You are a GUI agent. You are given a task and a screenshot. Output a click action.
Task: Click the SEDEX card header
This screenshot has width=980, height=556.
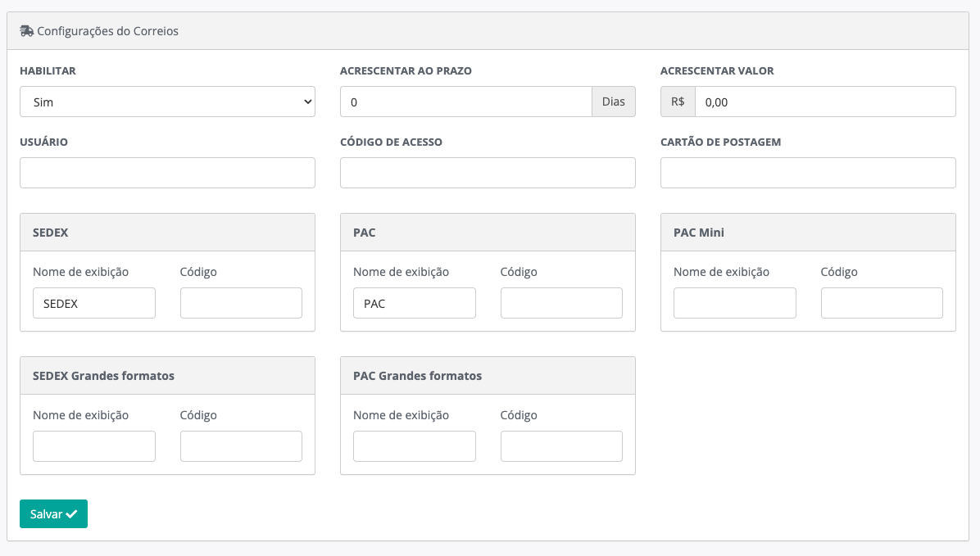[167, 233]
